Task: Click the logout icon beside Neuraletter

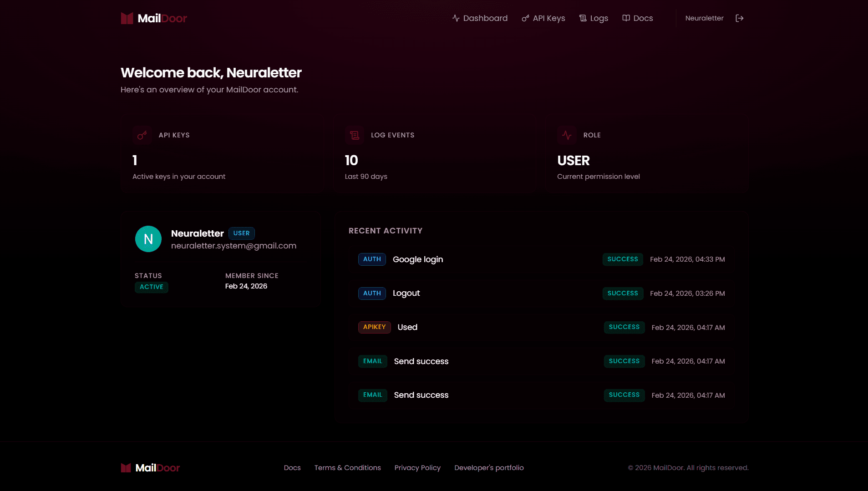Action: (x=739, y=18)
